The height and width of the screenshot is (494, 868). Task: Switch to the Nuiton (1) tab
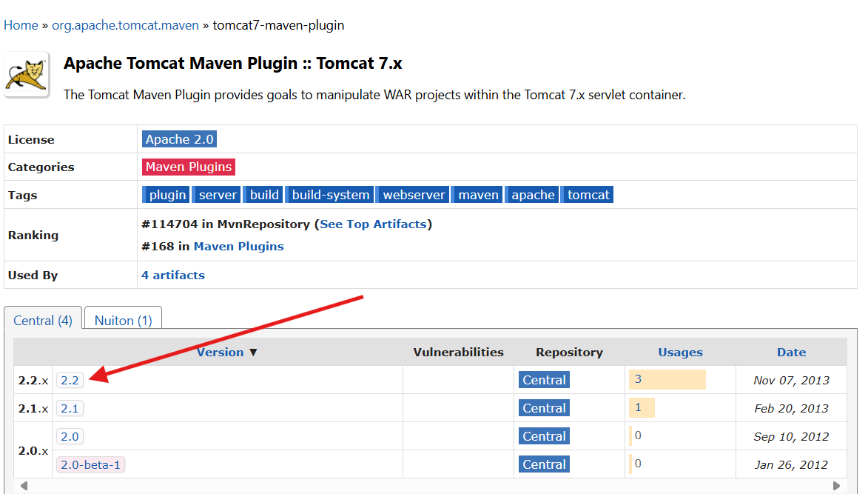[x=123, y=321]
